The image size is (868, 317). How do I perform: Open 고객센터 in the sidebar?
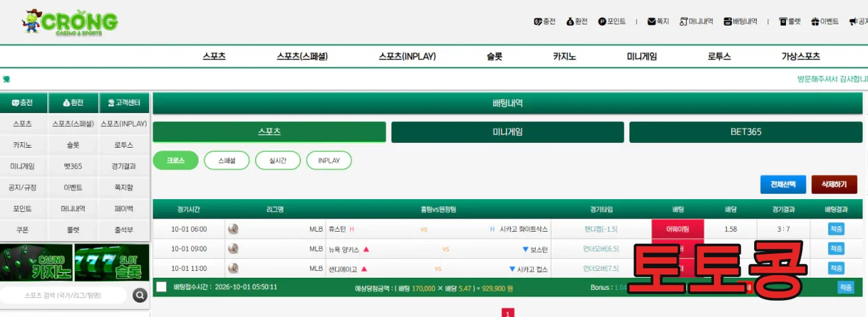[x=124, y=103]
